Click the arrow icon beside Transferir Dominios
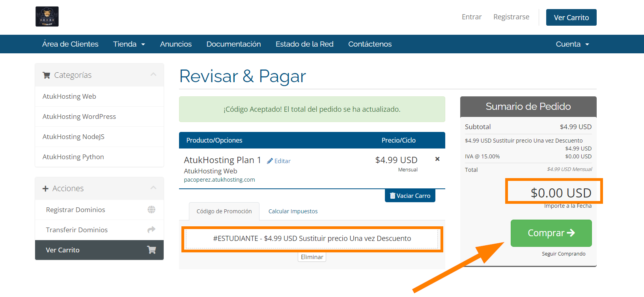The image size is (644, 297). pyautogui.click(x=151, y=230)
